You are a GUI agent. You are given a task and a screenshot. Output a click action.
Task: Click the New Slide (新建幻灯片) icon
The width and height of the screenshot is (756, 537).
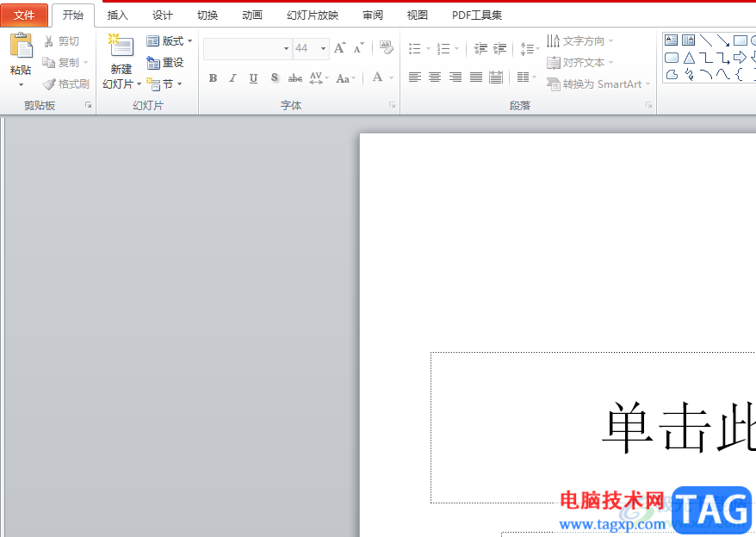(121, 46)
